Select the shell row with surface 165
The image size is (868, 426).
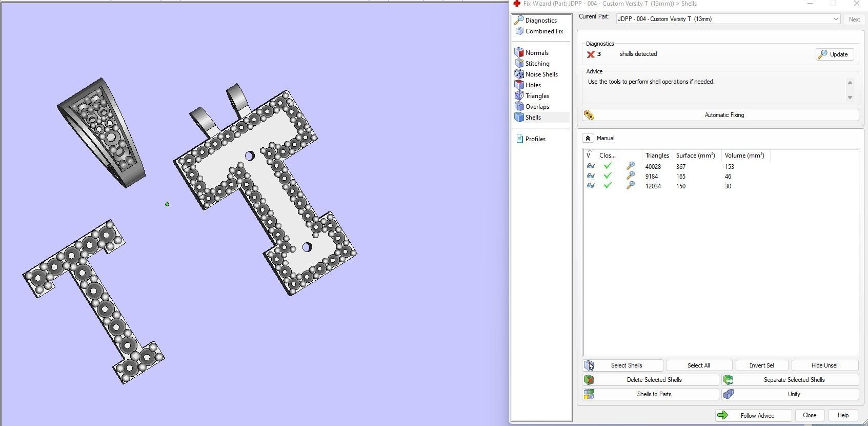720,176
